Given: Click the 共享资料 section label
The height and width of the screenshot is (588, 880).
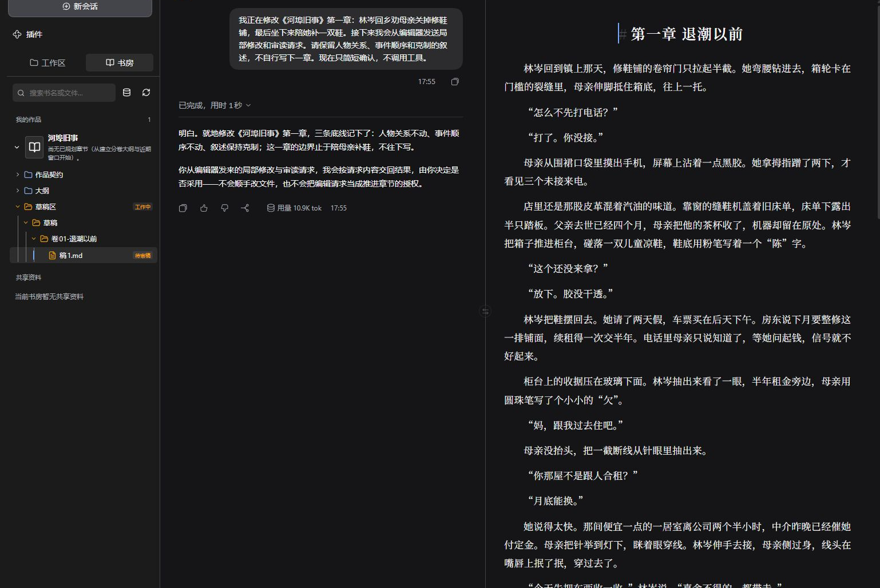Looking at the screenshot, I should click(x=29, y=277).
